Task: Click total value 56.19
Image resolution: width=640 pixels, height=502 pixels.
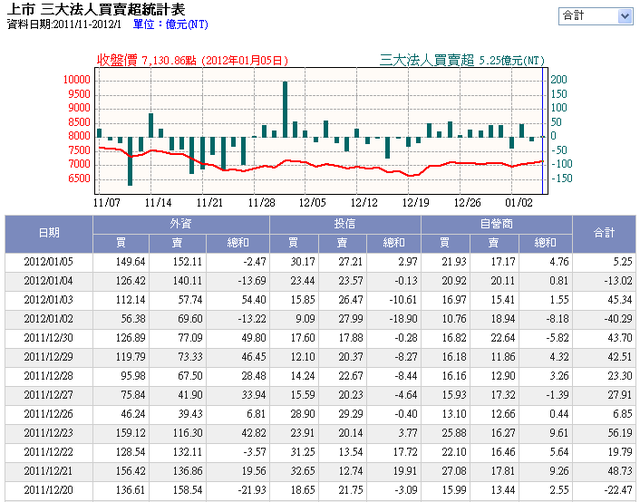Action: pos(620,433)
